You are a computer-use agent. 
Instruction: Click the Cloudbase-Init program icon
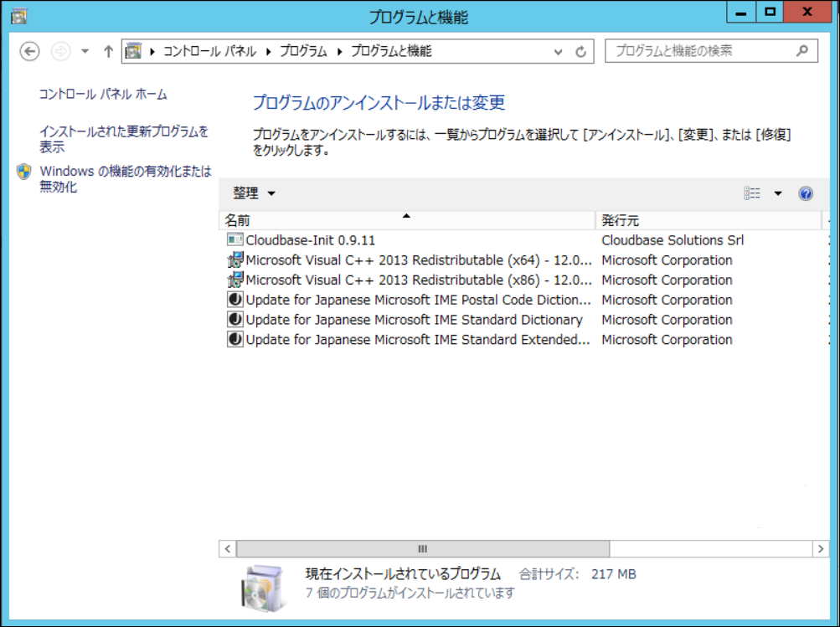(x=234, y=240)
